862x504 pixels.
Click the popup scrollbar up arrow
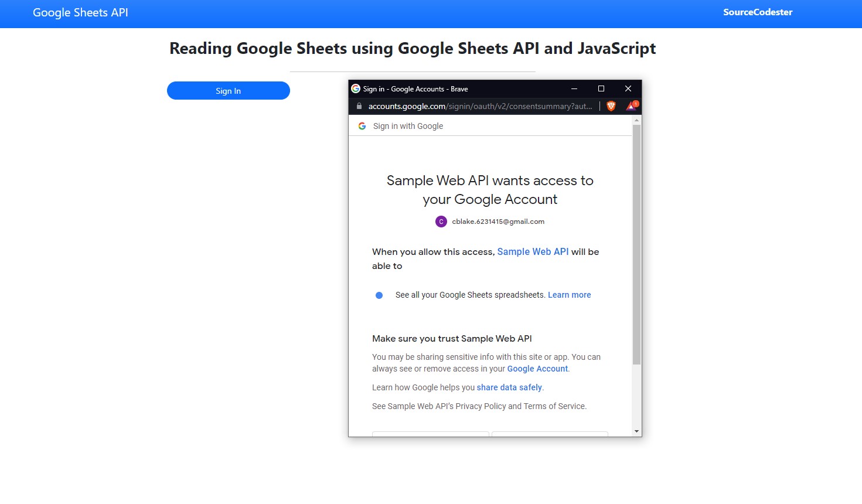pos(637,120)
